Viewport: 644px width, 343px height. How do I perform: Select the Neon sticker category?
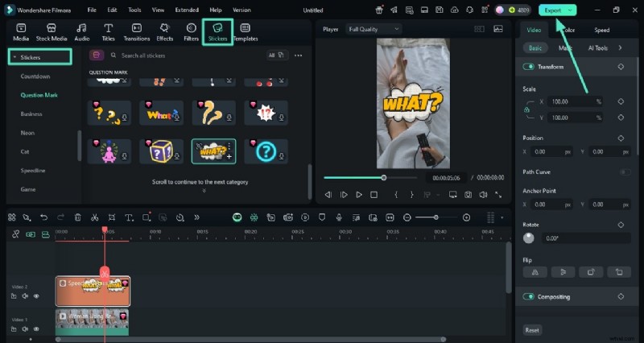click(x=27, y=132)
